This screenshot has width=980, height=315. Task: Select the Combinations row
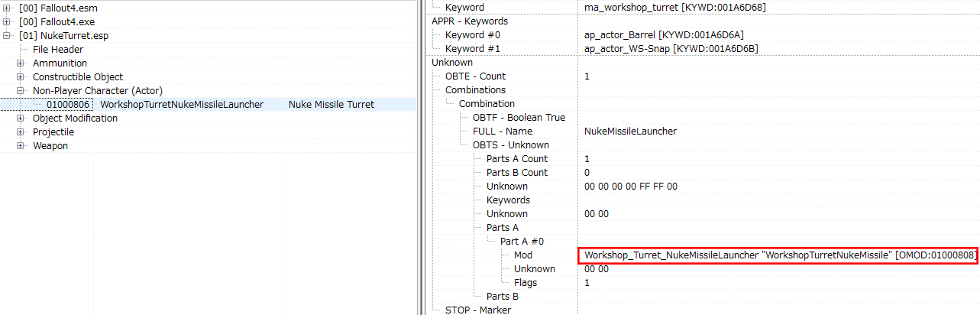pyautogui.click(x=475, y=89)
